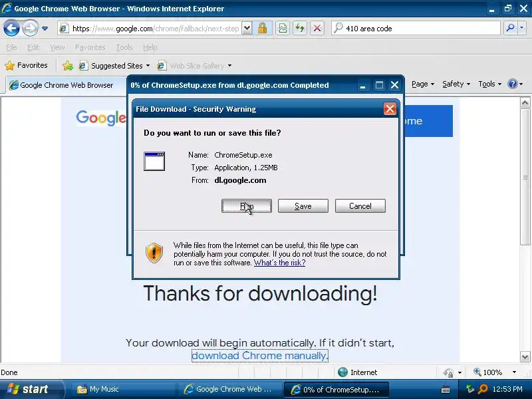
Task: Expand the address bar dropdown
Action: click(247, 29)
